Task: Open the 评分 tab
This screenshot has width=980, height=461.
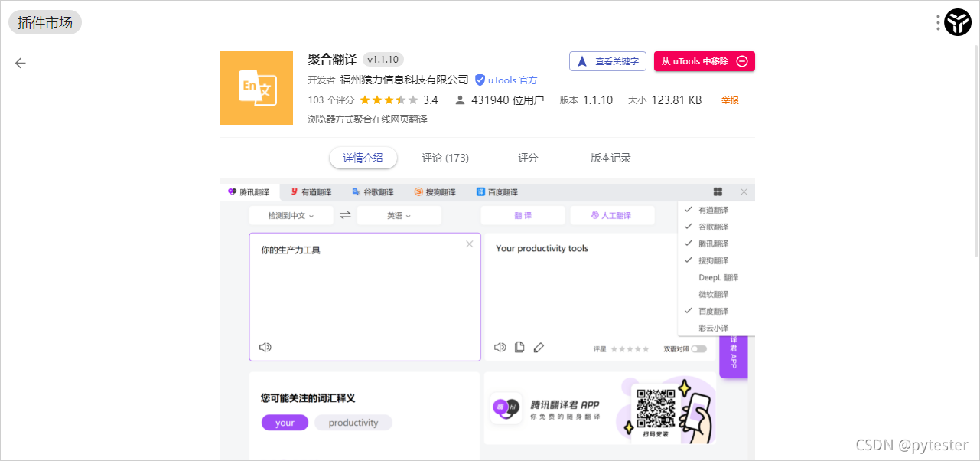Action: (528, 158)
